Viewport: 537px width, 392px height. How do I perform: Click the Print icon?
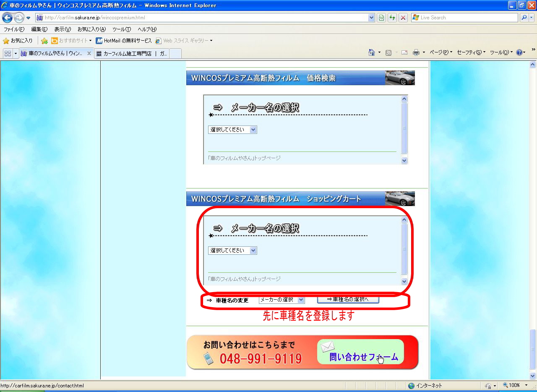tap(416, 52)
